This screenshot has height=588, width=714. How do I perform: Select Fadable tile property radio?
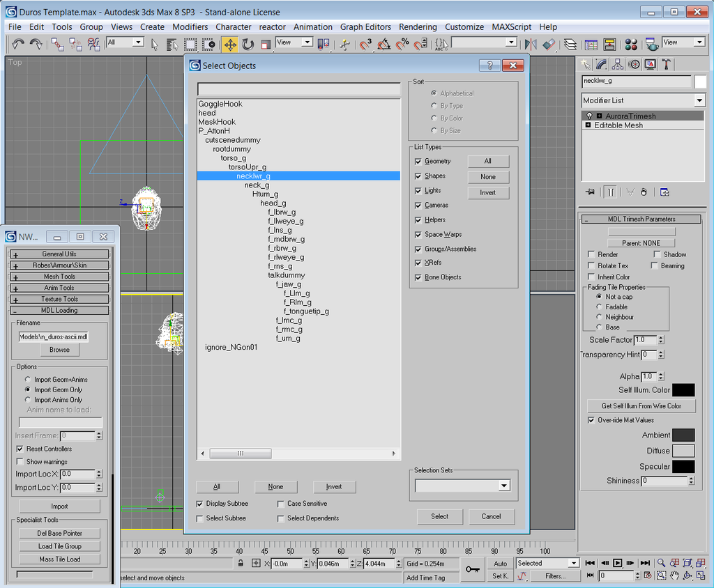[x=599, y=307]
